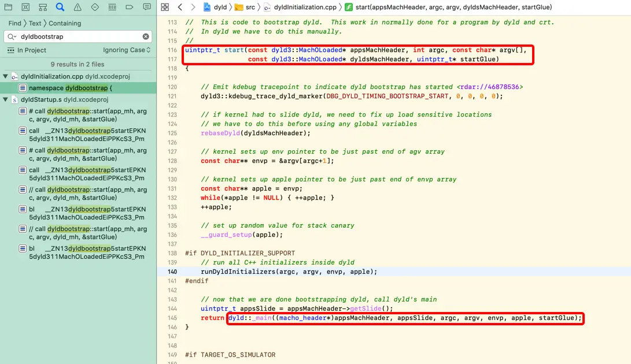Switch to the Source Control navigator icon
Viewport: 631px width, 364px height.
tap(25, 7)
